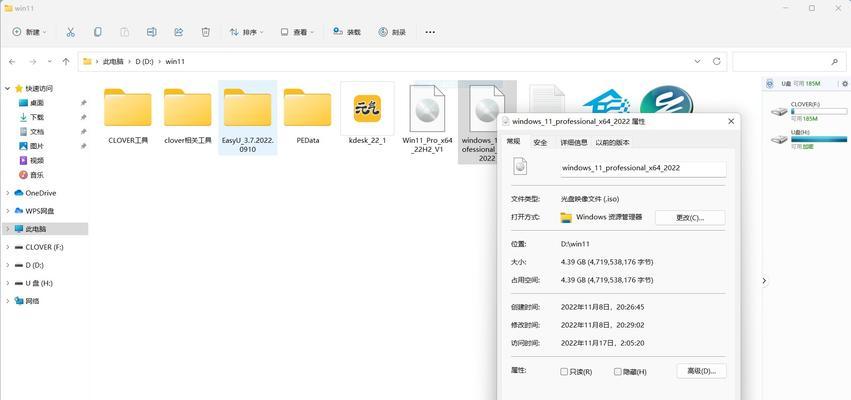Expand the OneDrive tree node
Image resolution: width=851 pixels, height=400 pixels.
(7, 193)
